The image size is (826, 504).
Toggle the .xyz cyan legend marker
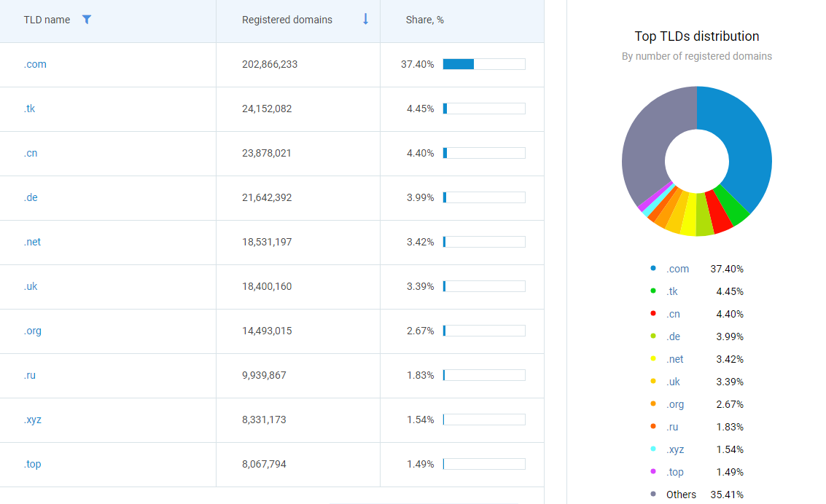653,449
